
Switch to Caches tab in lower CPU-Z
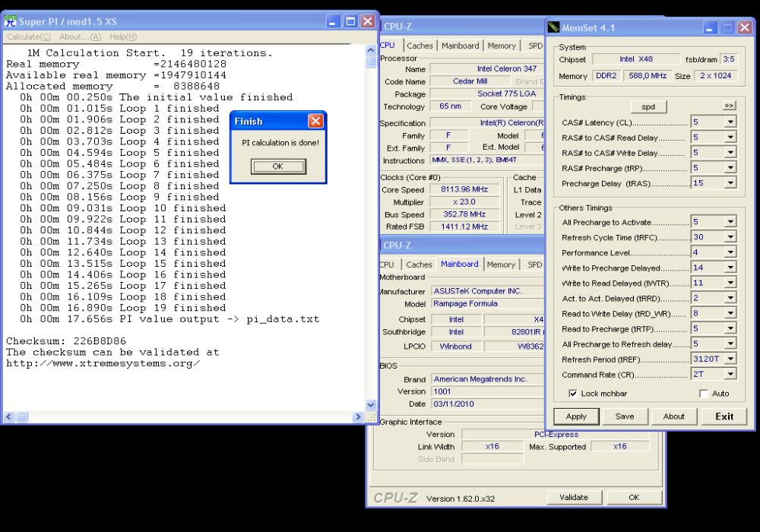tap(419, 264)
